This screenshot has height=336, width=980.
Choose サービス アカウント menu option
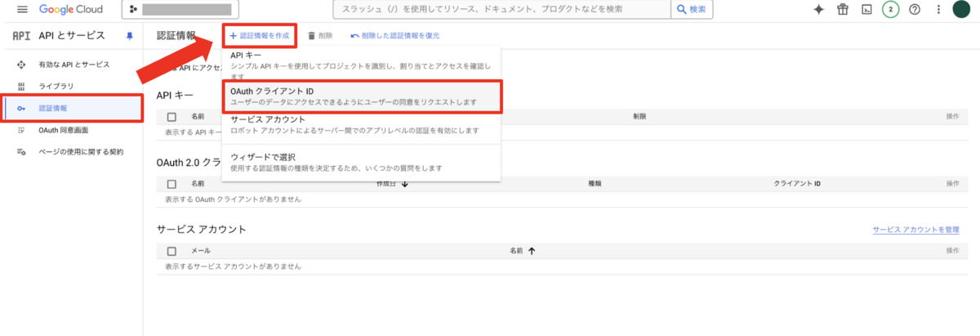[x=359, y=124]
